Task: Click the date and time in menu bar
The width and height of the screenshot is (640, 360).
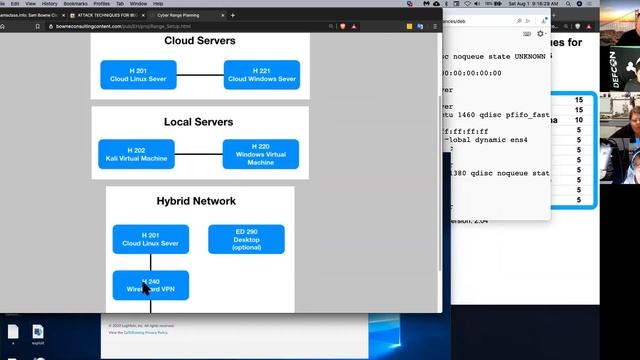Action: click(x=533, y=3)
